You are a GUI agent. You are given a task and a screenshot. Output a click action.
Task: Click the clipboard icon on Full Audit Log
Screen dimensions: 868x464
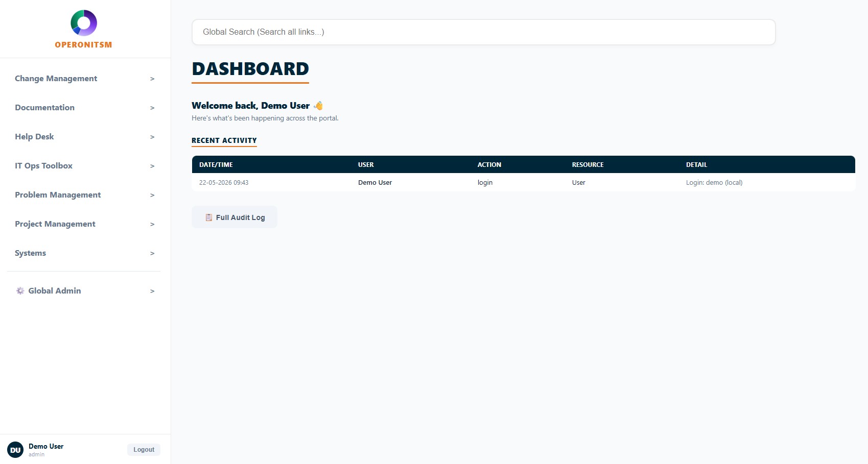(x=209, y=217)
